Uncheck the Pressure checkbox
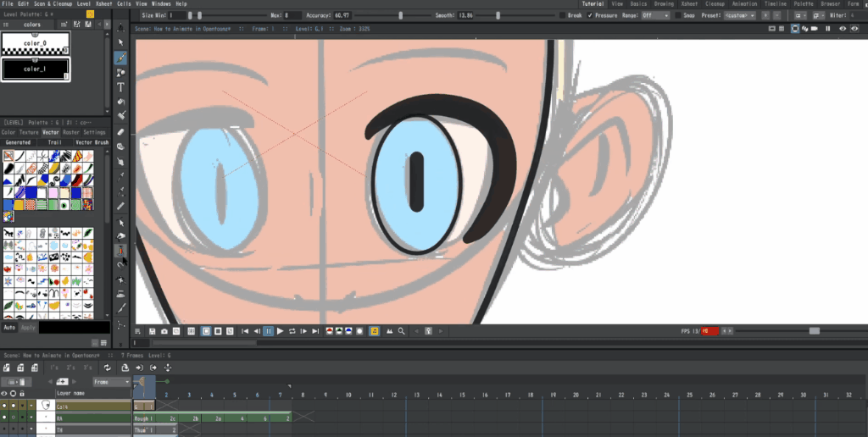This screenshot has height=437, width=868. [x=590, y=15]
